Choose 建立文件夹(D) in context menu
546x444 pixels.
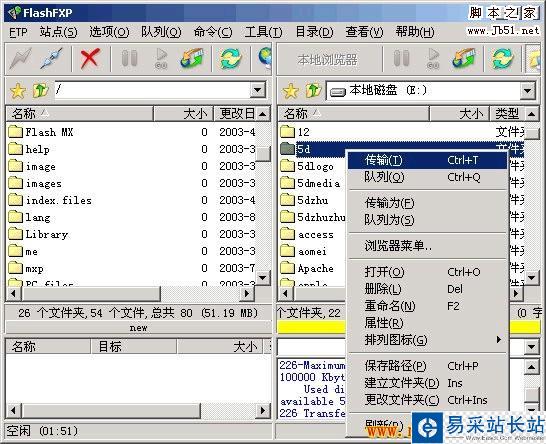click(427, 383)
